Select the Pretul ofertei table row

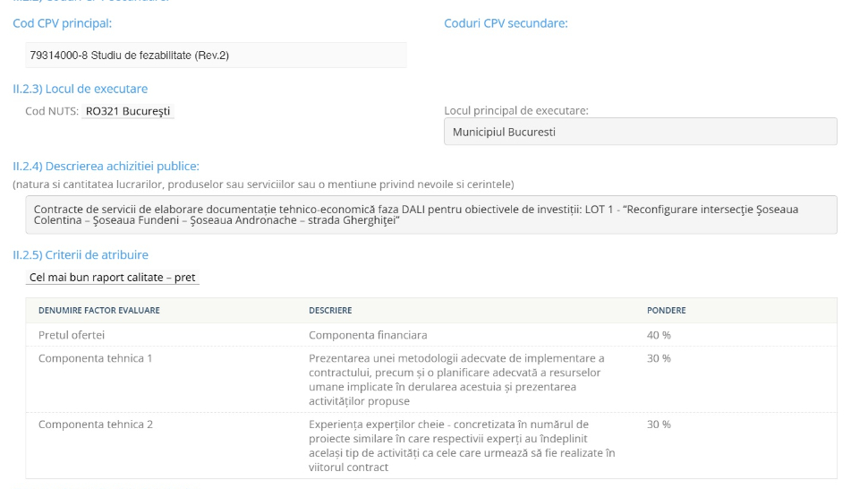point(431,335)
